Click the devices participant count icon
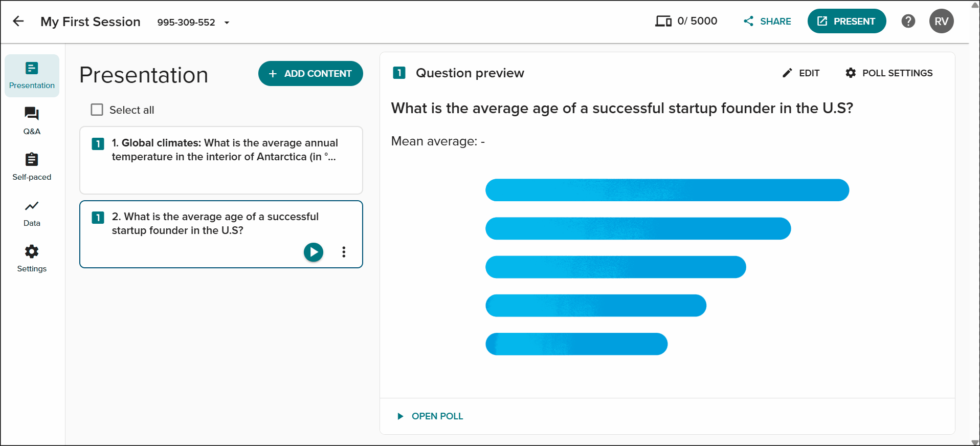The width and height of the screenshot is (980, 446). point(663,21)
